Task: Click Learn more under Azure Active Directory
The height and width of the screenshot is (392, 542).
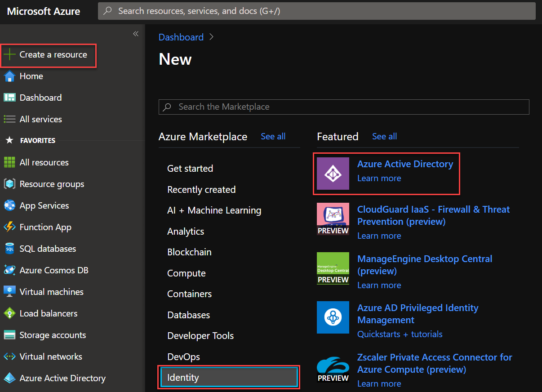Action: click(379, 178)
